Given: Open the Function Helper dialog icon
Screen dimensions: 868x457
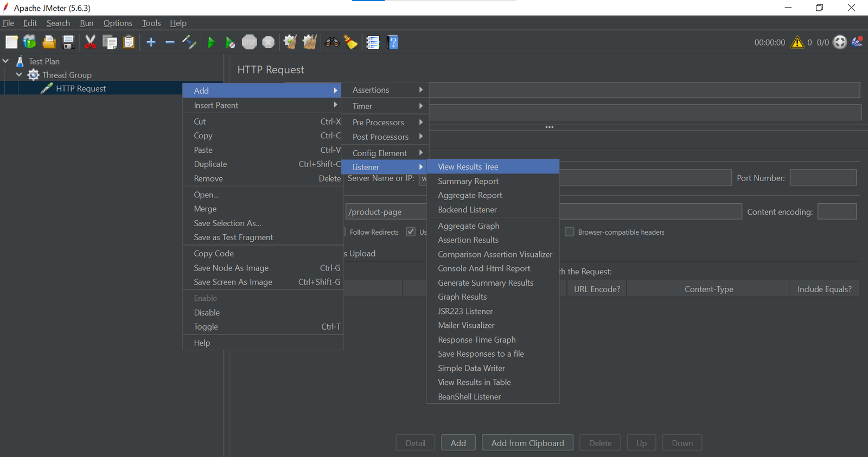Looking at the screenshot, I should click(373, 42).
